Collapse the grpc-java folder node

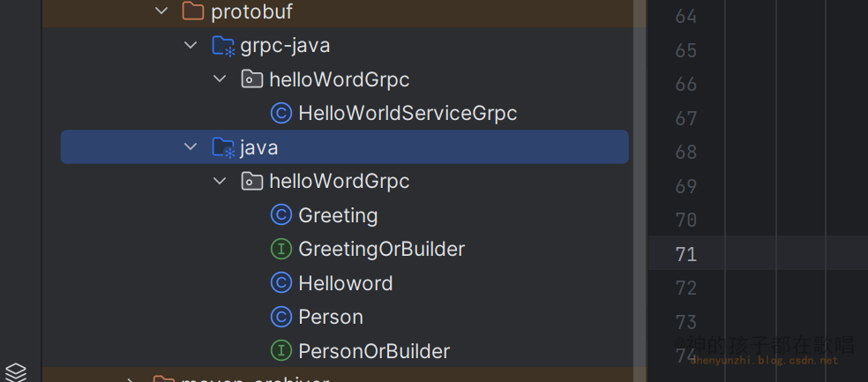click(191, 45)
